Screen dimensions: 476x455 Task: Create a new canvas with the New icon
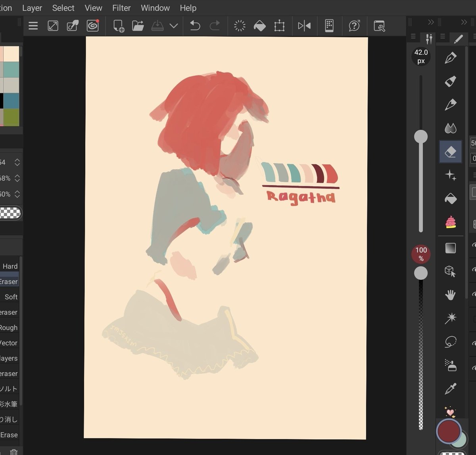click(118, 26)
